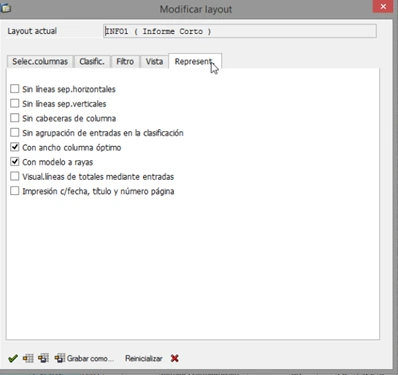Disable Con modelo a rayas option
Image resolution: width=398 pixels, height=375 pixels.
click(x=15, y=162)
